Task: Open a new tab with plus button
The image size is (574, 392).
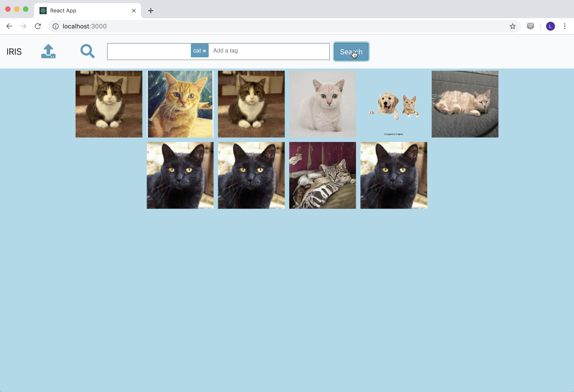Action: click(x=151, y=11)
